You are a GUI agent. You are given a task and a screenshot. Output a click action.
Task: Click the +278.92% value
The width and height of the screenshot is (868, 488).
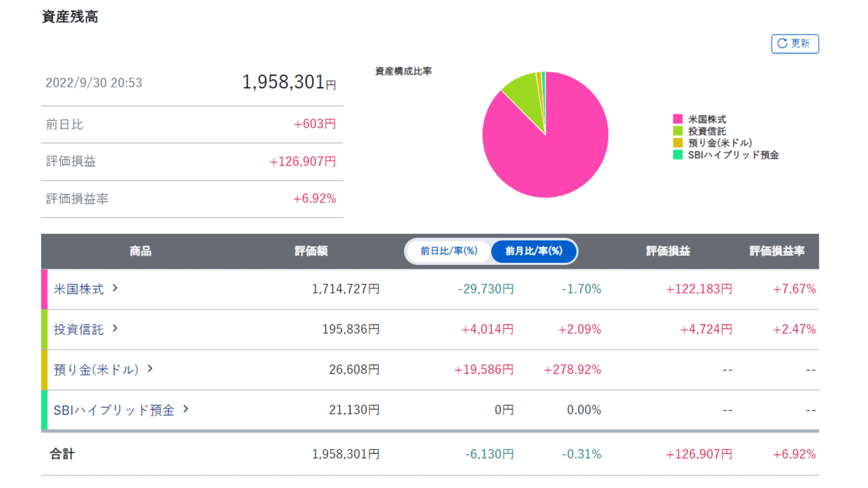(572, 369)
